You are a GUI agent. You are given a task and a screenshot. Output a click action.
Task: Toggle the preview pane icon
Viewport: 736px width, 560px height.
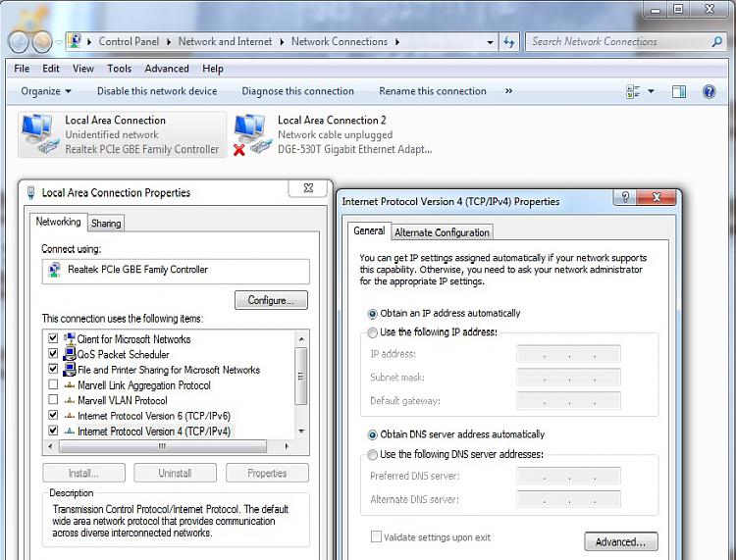coord(679,91)
